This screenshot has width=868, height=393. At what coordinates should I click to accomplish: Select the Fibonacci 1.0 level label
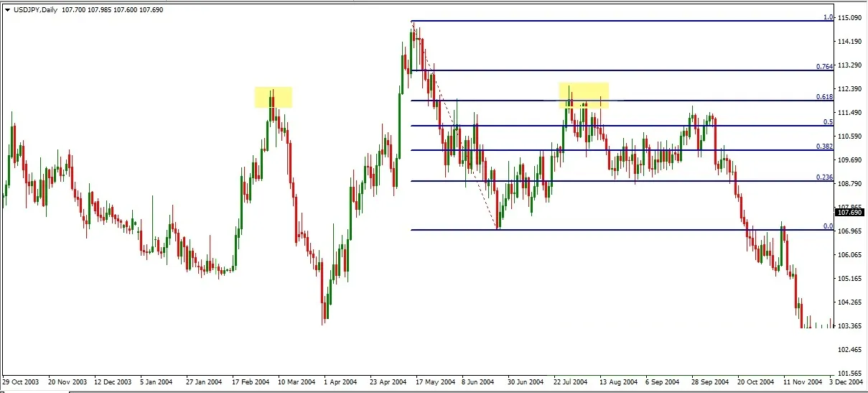827,17
